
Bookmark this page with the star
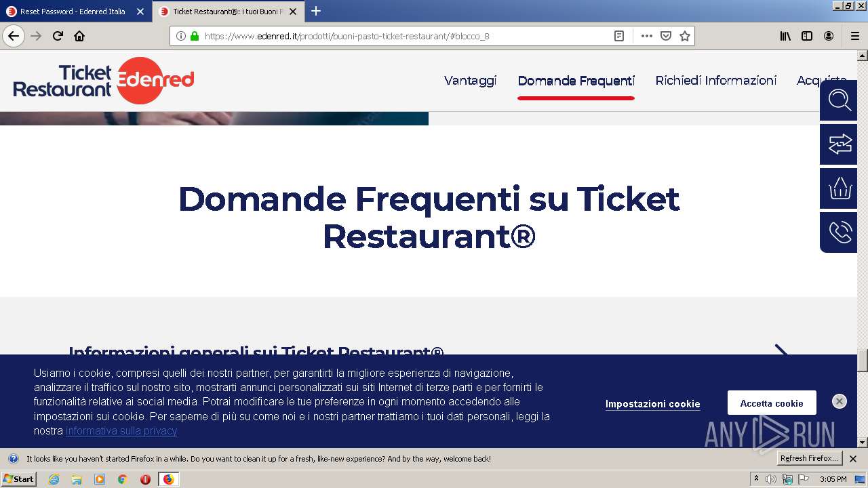685,36
